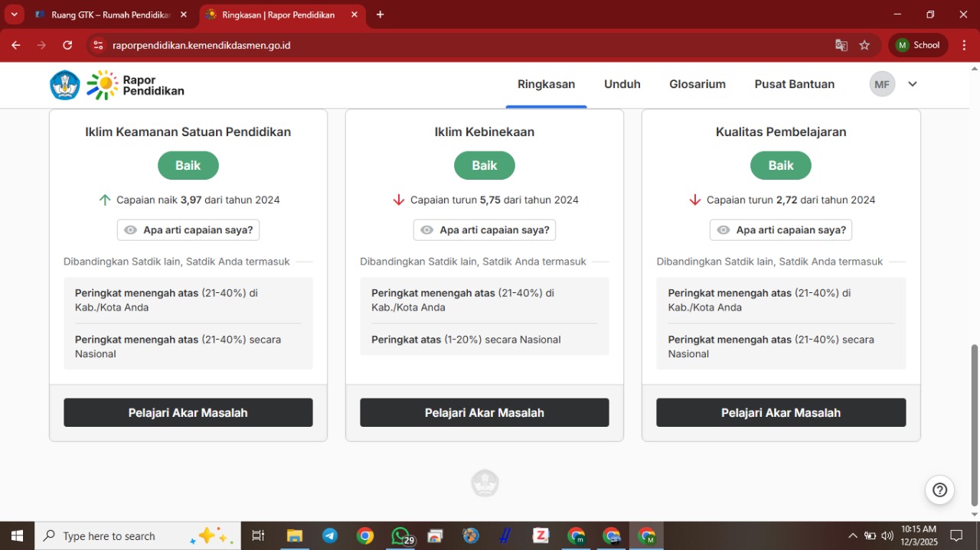This screenshot has width=980, height=550.
Task: Open Telegram from the taskbar
Action: 329,536
